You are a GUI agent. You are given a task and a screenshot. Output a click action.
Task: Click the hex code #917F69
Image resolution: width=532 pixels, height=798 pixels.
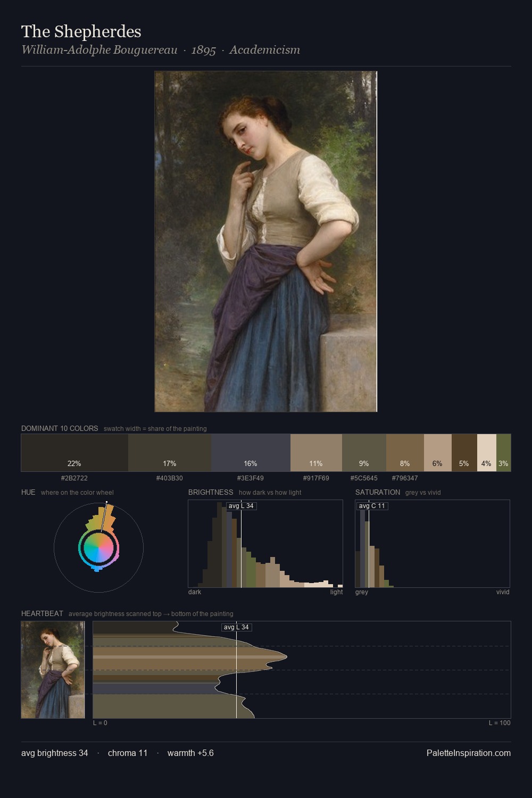(x=316, y=478)
